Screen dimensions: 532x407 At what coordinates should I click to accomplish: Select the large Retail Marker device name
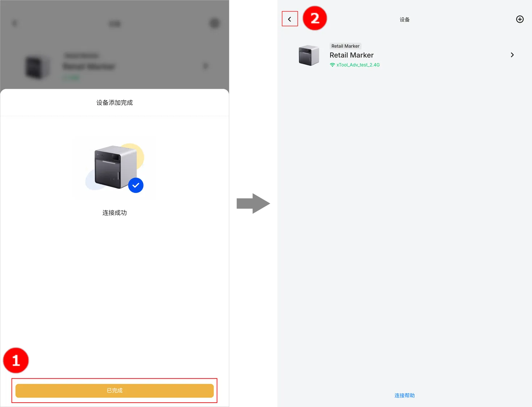351,55
